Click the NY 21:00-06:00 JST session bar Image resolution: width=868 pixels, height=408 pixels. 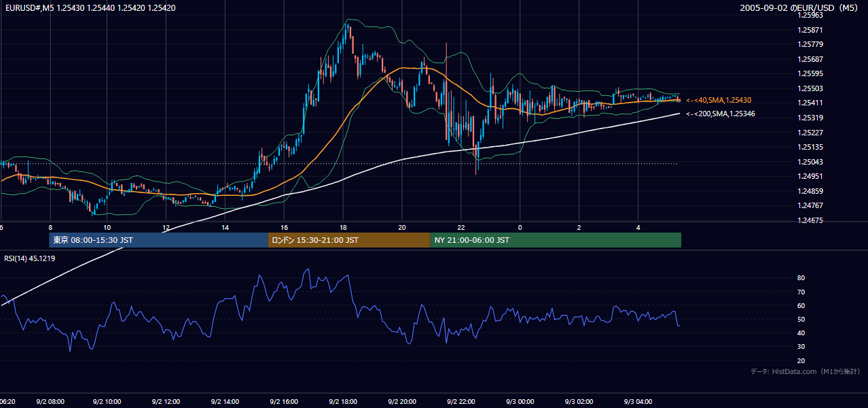(x=556, y=240)
